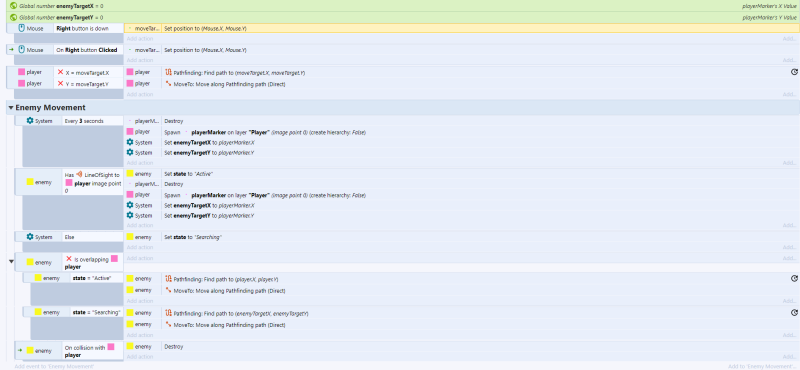Click the wait icon beside the enemyTargetX pathfinding action
Screen dimensions: 800x370
794,313
